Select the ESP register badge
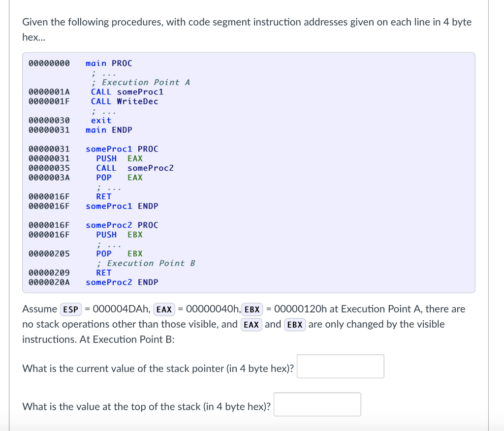504x431 pixels. click(x=70, y=309)
